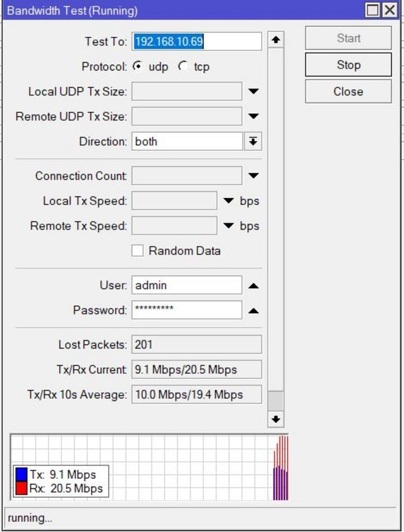404x532 pixels.
Task: Collapse the Password field with up arrow
Action: tap(254, 311)
